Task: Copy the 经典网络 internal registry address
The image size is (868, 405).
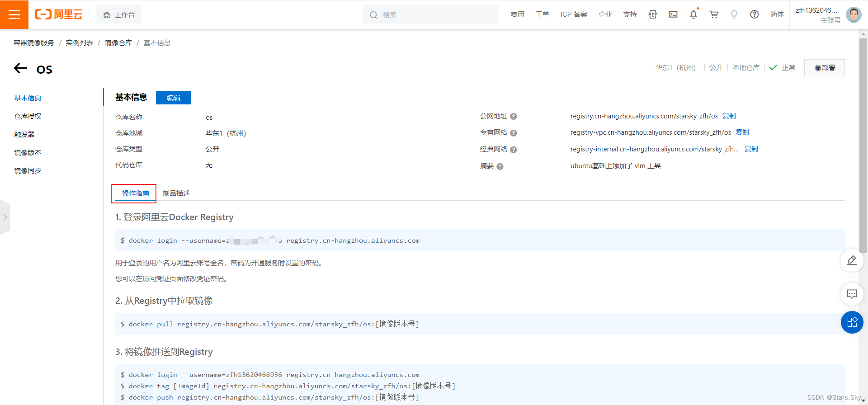Action: point(751,149)
